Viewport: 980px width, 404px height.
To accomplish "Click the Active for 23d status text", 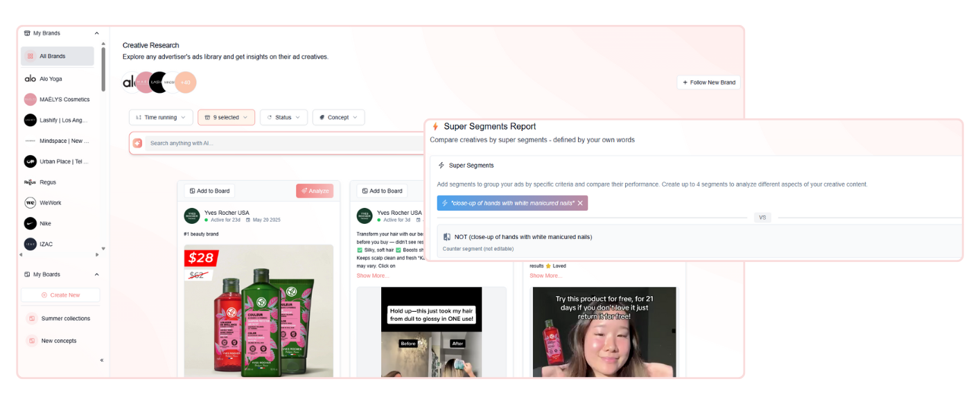I will (x=225, y=220).
